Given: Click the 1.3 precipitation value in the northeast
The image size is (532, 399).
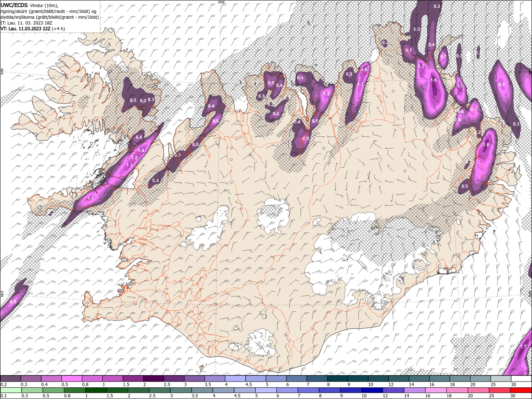Looking at the screenshot, I should tap(421, 66).
